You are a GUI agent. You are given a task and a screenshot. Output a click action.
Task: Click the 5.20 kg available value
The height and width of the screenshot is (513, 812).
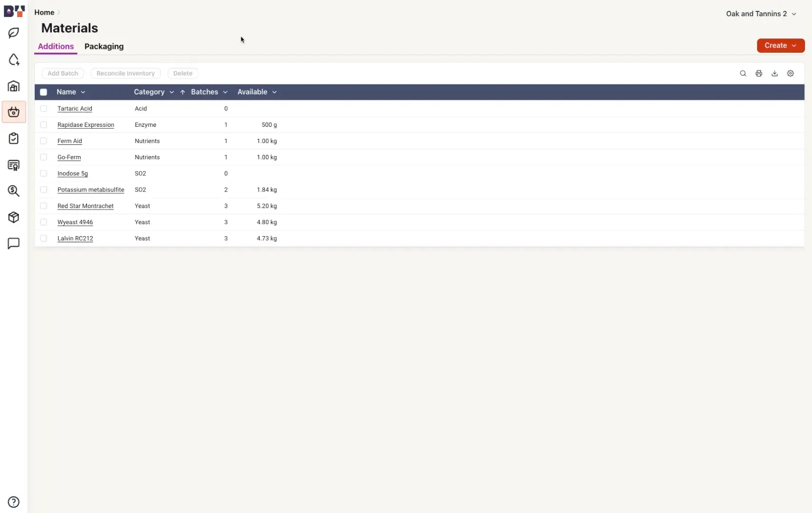(x=267, y=206)
